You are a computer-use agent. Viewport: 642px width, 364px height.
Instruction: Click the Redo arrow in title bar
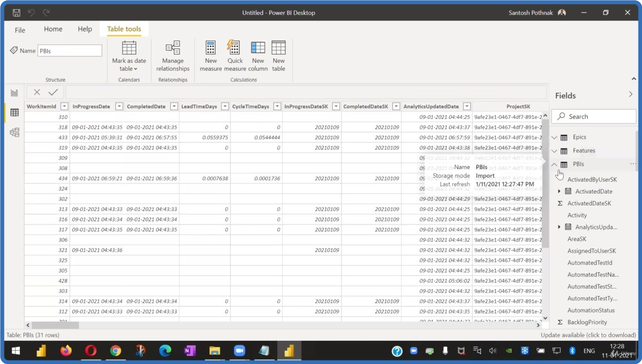pos(46,13)
